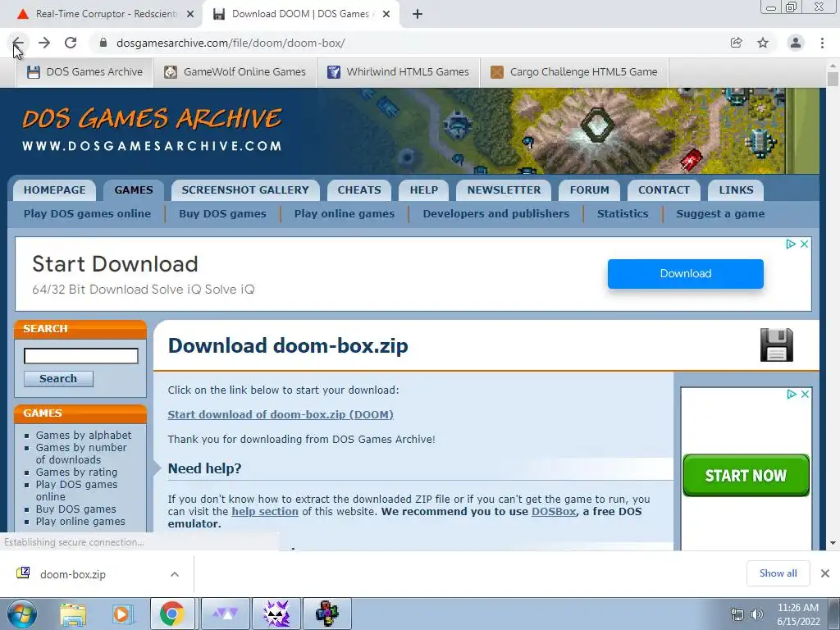Viewport: 840px width, 630px height.
Task: Open sidebar Buy DOS games link
Action: [x=76, y=509]
